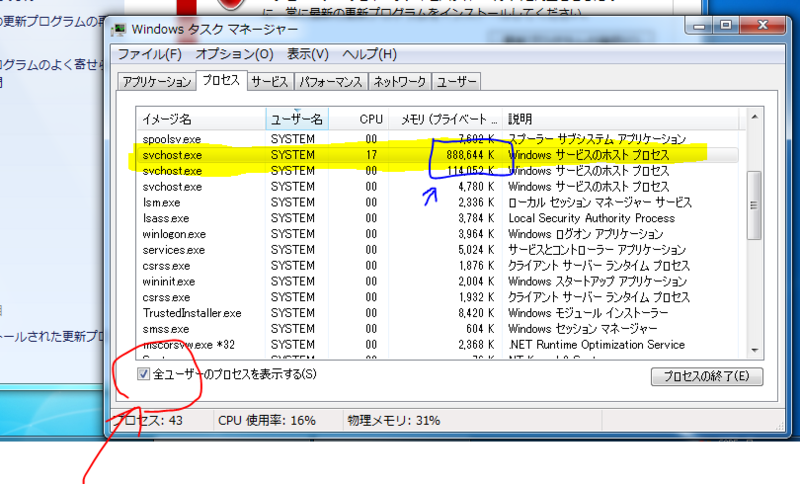
Task: Switch to the サービス tab
Action: pyautogui.click(x=270, y=82)
